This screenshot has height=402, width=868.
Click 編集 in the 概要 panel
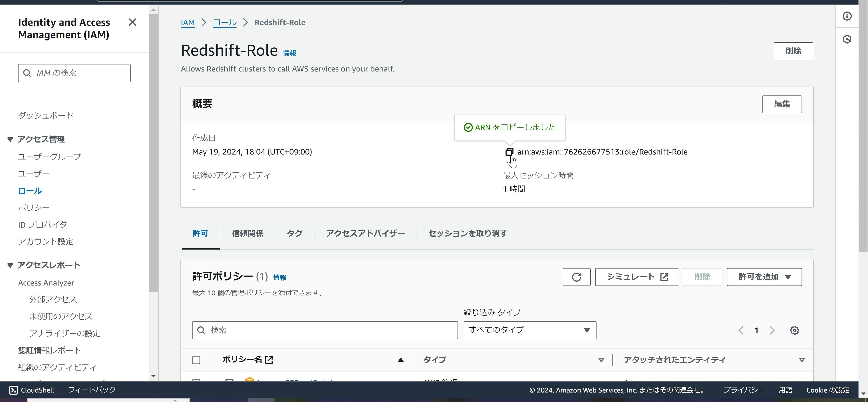(x=782, y=104)
